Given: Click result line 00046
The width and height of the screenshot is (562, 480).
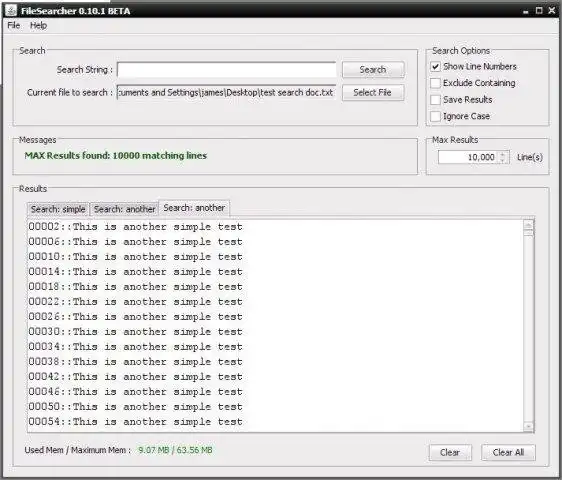Looking at the screenshot, I should (x=135, y=392).
